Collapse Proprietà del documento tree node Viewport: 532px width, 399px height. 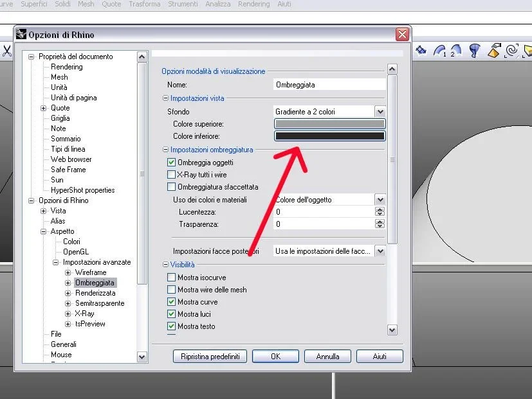tap(32, 57)
